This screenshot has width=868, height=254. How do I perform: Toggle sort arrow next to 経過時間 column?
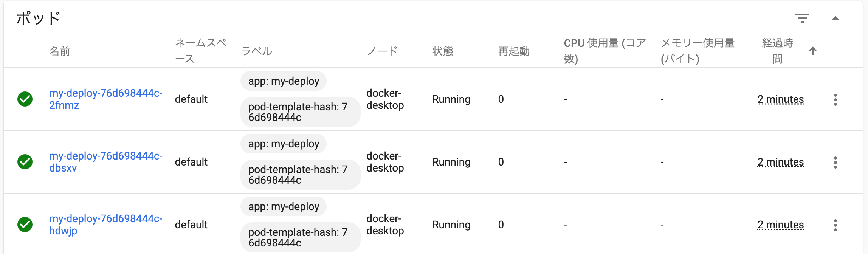tap(813, 51)
